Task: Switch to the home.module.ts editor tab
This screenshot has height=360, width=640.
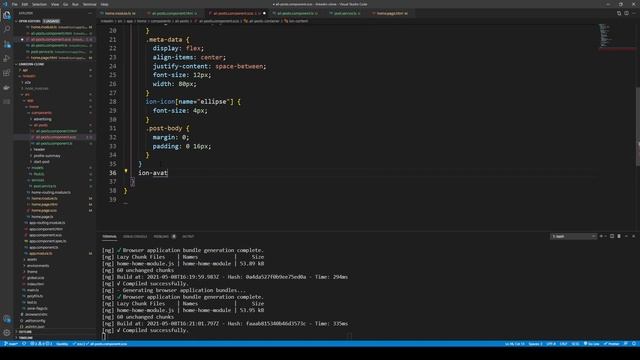Action: [120, 13]
